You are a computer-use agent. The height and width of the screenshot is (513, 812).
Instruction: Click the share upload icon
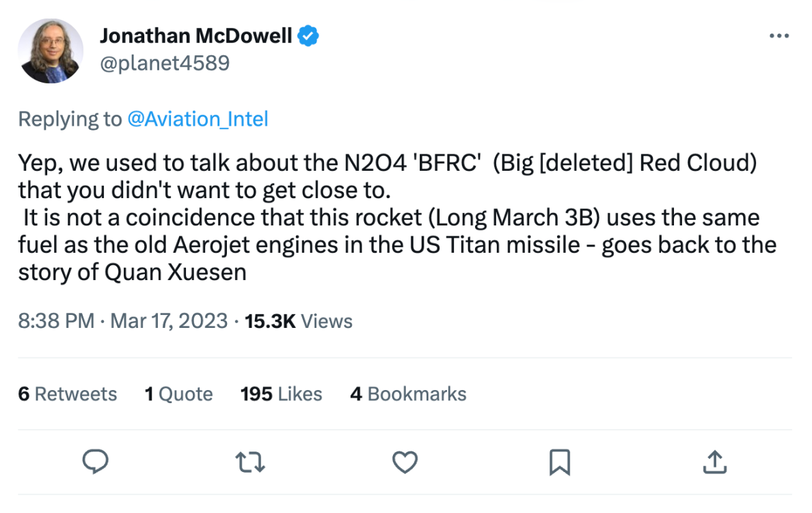coord(714,462)
